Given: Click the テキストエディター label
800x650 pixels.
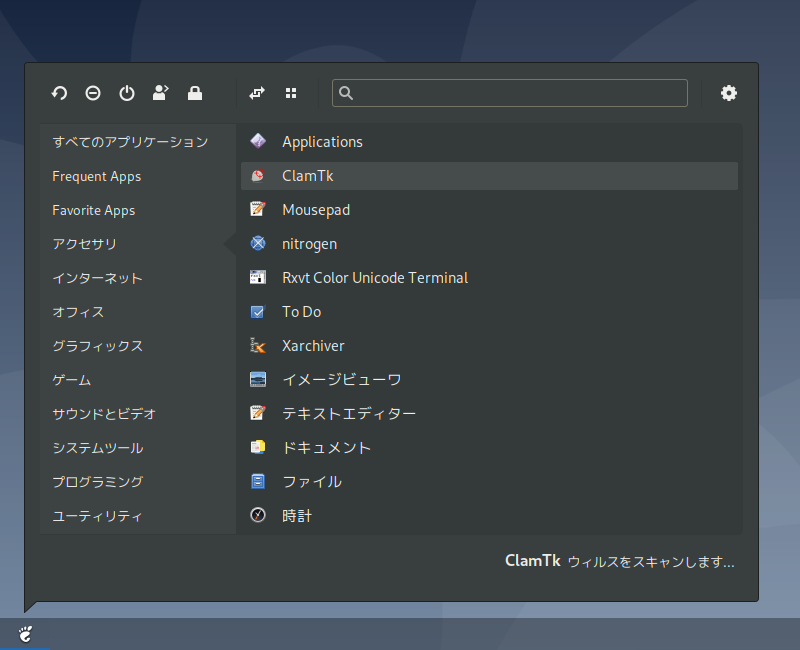Looking at the screenshot, I should click(x=349, y=413).
